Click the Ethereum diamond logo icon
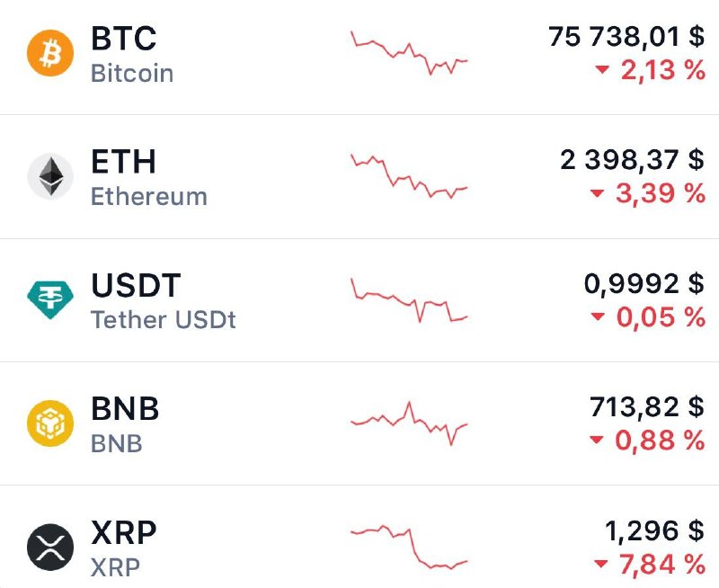Image resolution: width=719 pixels, height=588 pixels. (50, 176)
